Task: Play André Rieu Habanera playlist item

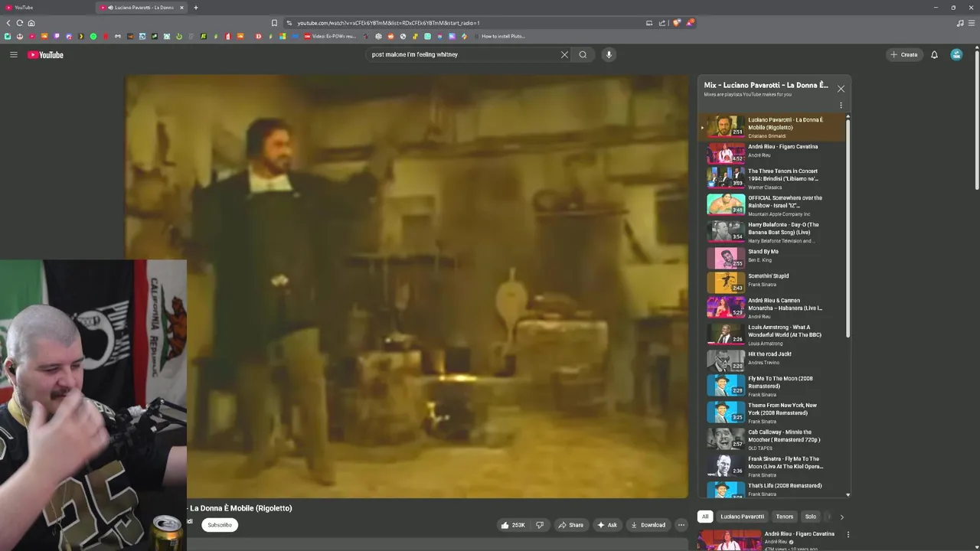Action: (773, 308)
